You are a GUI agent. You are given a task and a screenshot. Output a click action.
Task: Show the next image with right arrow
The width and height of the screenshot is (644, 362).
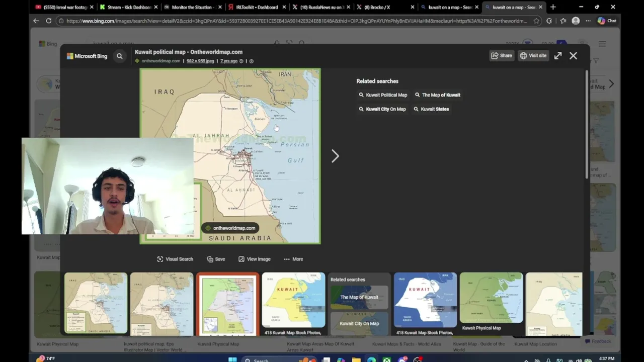(x=335, y=156)
